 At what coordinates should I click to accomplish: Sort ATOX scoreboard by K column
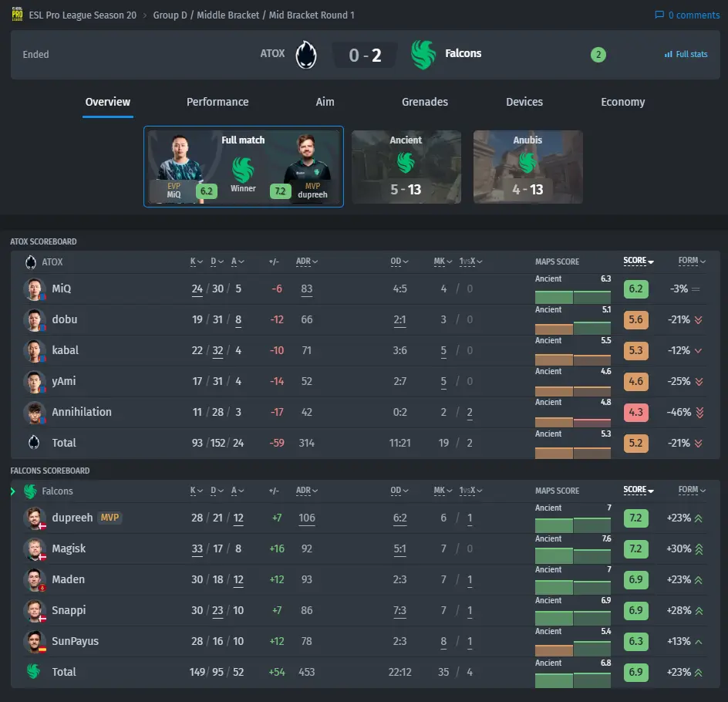point(197,262)
